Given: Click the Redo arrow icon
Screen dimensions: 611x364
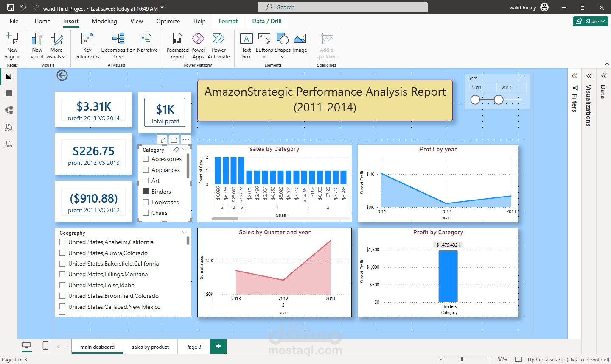Looking at the screenshot, I should (36, 7).
